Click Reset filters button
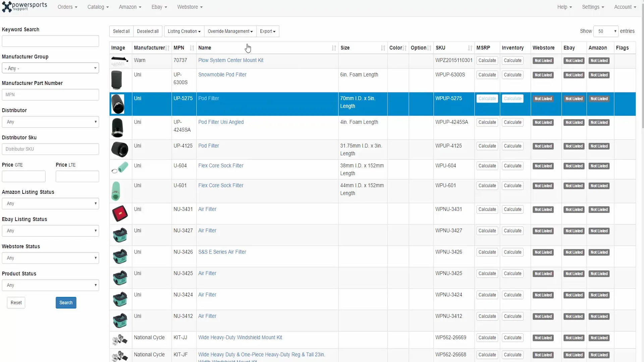Image resolution: width=644 pixels, height=362 pixels. [16, 303]
